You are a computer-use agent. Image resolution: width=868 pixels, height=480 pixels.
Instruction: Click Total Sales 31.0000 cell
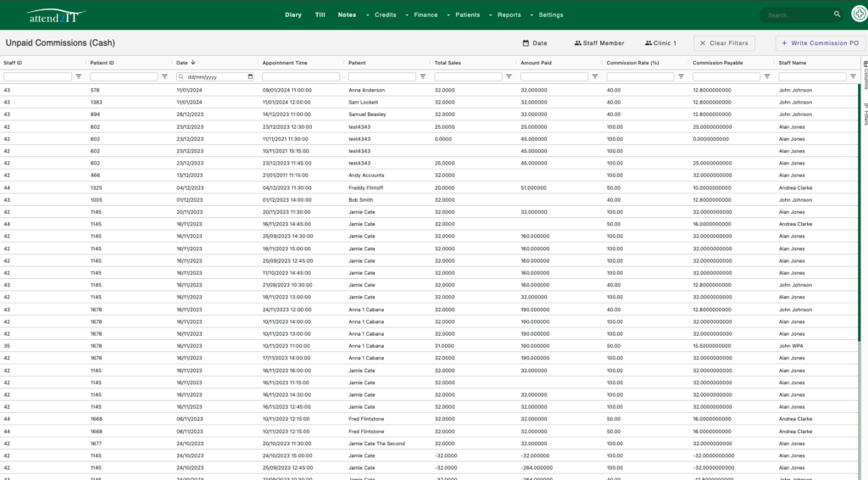click(x=444, y=346)
